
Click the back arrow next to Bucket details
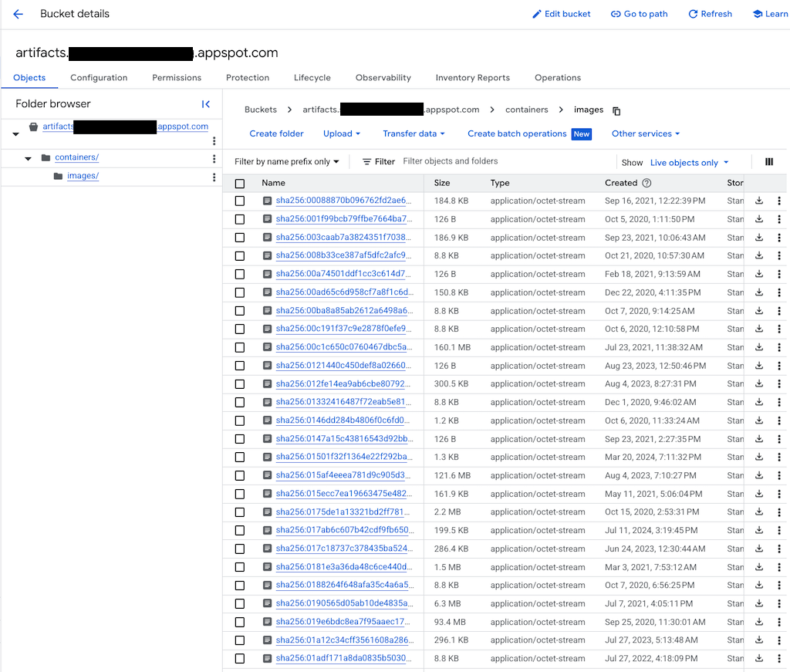19,14
